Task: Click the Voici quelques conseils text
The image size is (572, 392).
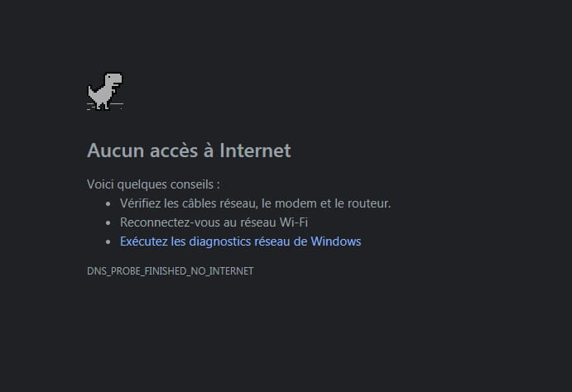Action: tap(153, 184)
